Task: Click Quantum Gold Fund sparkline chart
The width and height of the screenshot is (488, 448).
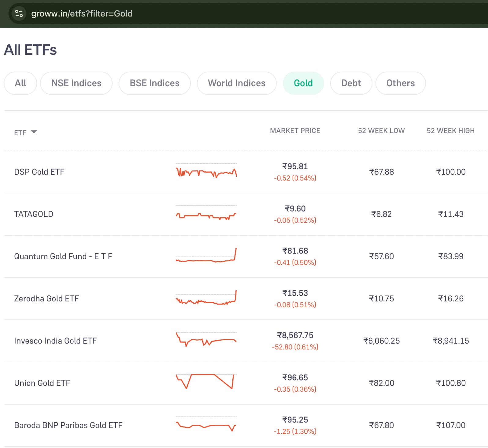Action: point(206,256)
